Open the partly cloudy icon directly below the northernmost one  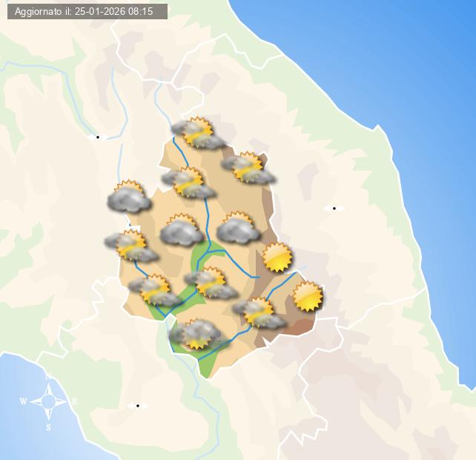pos(189,183)
